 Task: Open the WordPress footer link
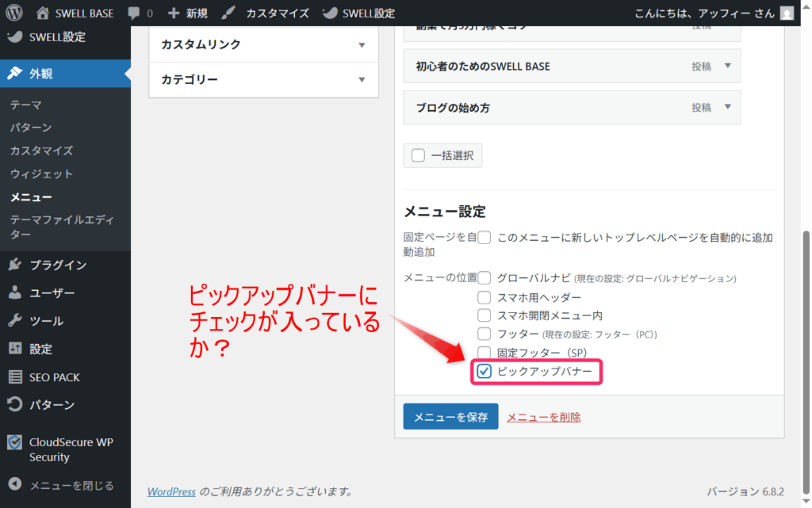(x=171, y=491)
